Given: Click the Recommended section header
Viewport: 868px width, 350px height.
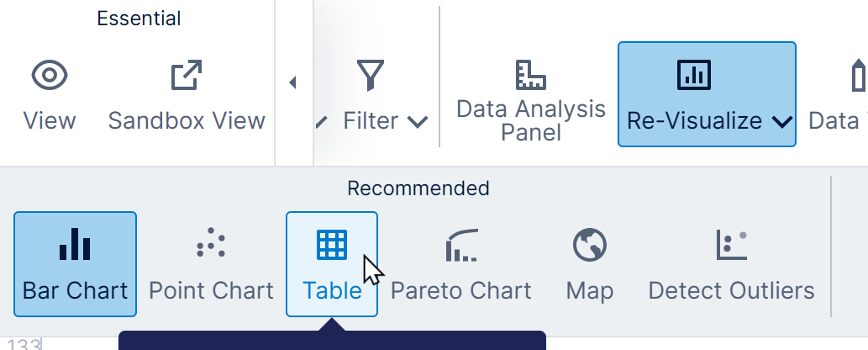Looking at the screenshot, I should pos(418,188).
